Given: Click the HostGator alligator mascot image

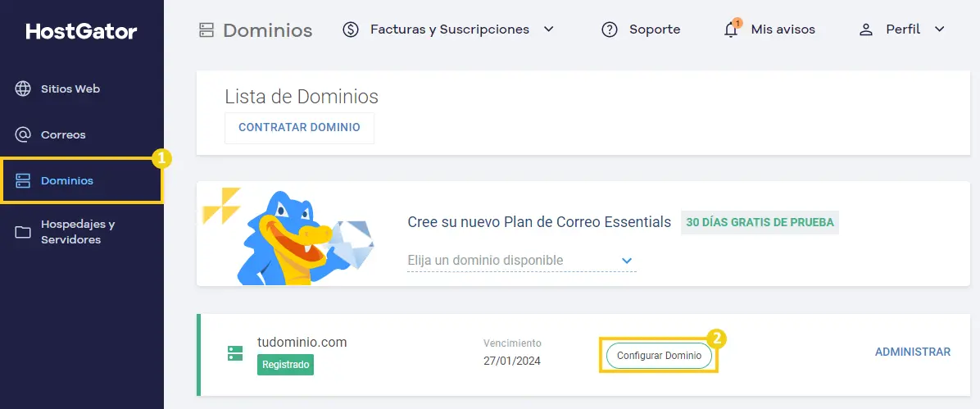Looking at the screenshot, I should coord(305,238).
